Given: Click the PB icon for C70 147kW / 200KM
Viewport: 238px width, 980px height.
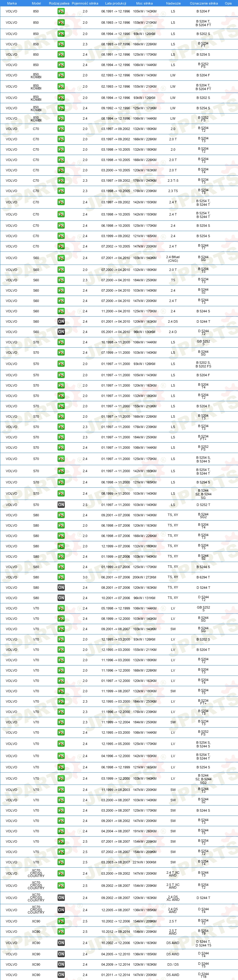Looking at the screenshot, I should (x=61, y=246).
